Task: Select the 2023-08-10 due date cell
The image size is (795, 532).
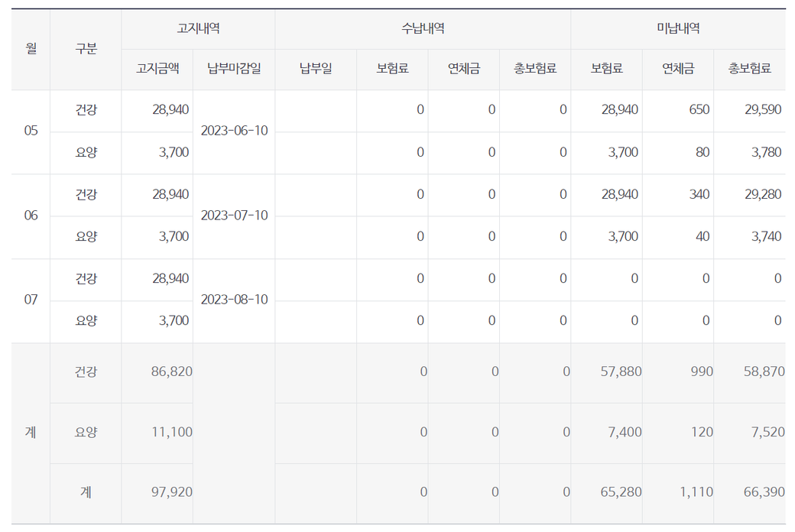Action: [x=234, y=300]
